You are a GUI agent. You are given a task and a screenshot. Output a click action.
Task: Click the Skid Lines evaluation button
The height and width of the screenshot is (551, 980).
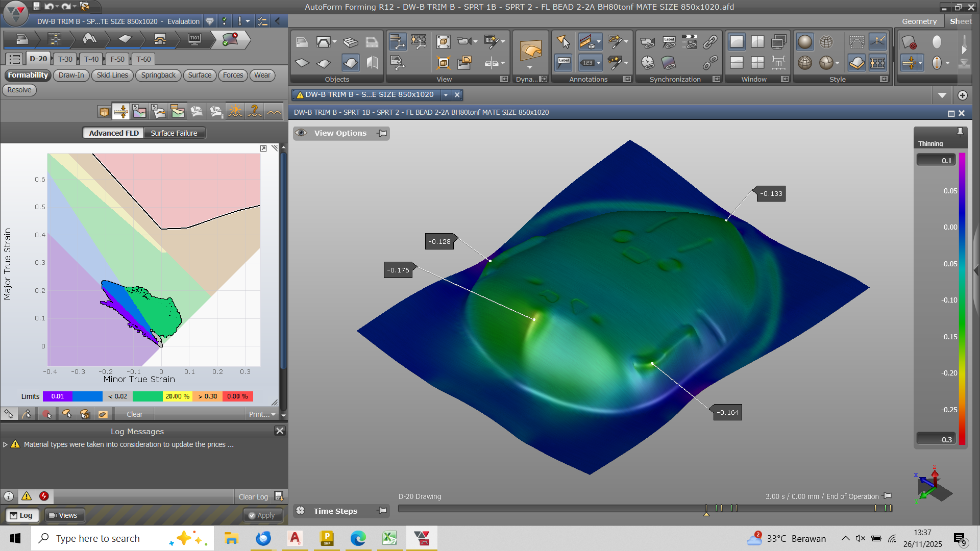click(x=112, y=75)
